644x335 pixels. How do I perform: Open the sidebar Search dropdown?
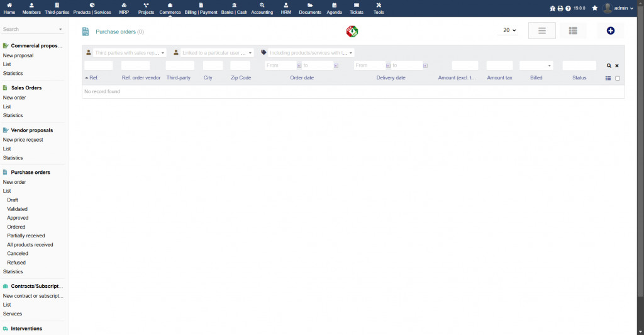pos(33,29)
